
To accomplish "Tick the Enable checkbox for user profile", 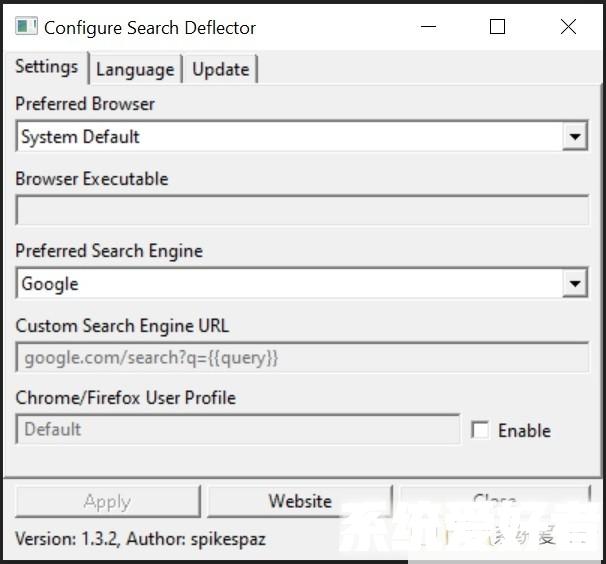I will [480, 430].
